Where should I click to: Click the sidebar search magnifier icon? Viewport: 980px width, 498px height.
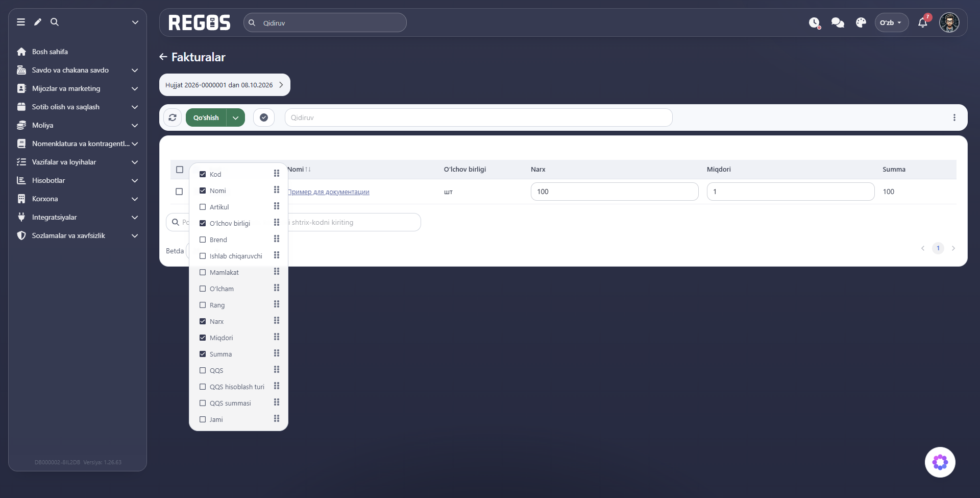(55, 22)
